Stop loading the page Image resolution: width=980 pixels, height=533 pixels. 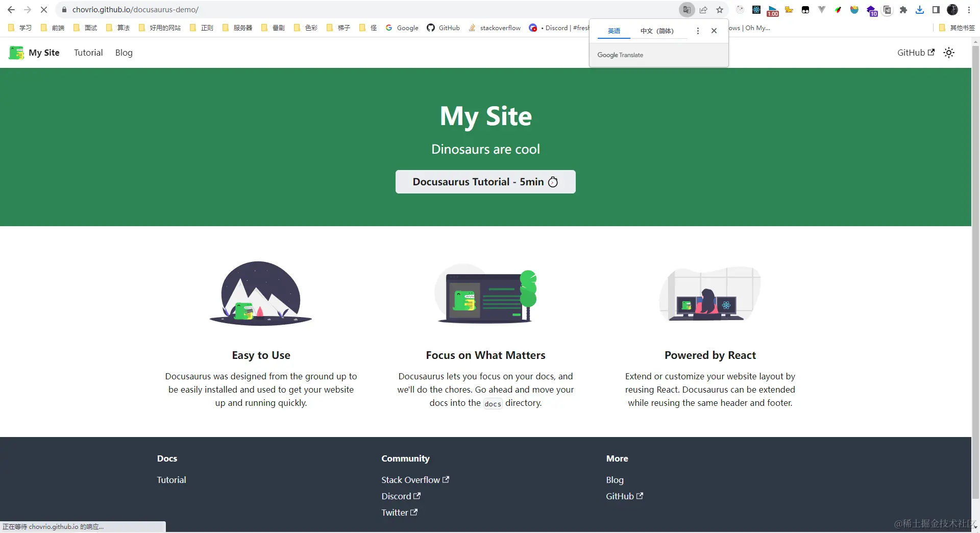[44, 10]
